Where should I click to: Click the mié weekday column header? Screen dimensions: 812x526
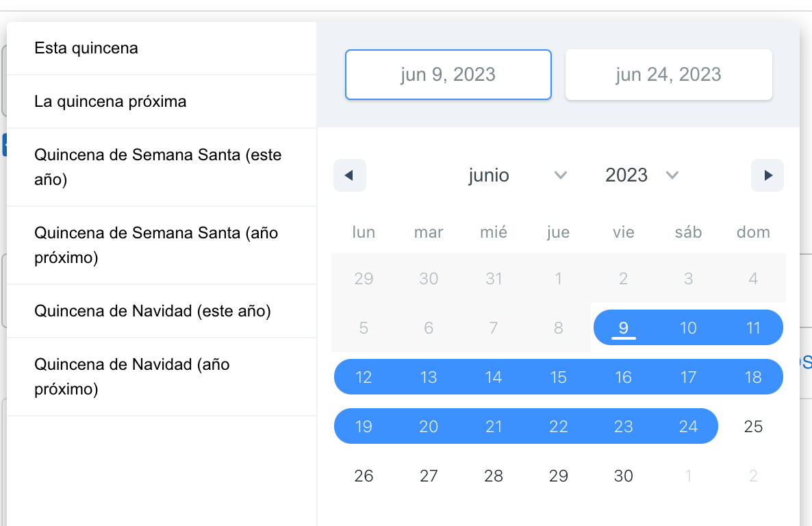pyautogui.click(x=493, y=232)
